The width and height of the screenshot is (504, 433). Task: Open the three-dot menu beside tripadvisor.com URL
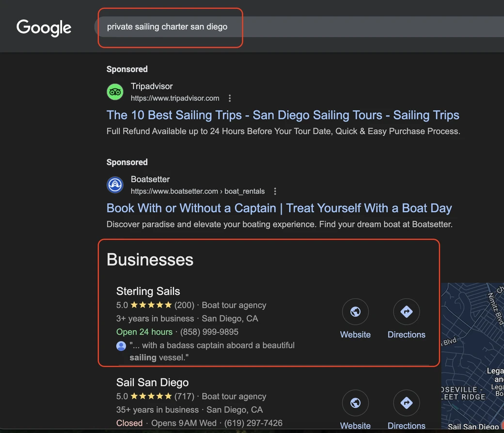(x=230, y=98)
